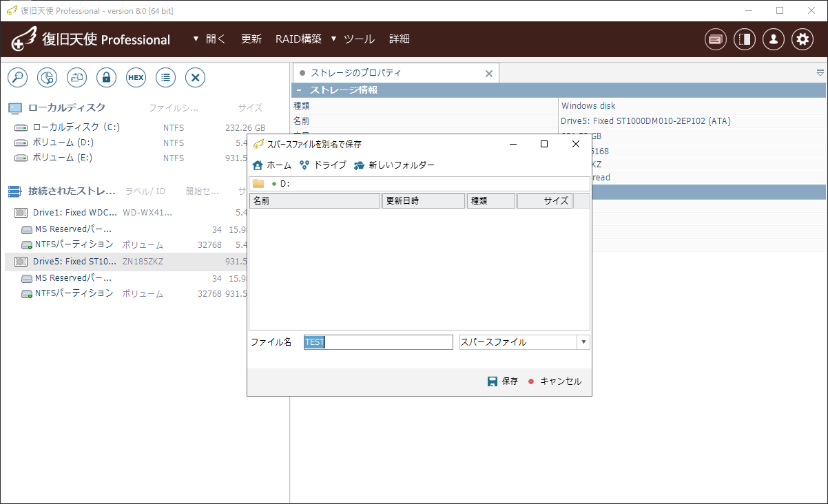The width and height of the screenshot is (828, 504).
Task: Click the WD-WX41... label beside Drive1
Action: click(x=147, y=213)
